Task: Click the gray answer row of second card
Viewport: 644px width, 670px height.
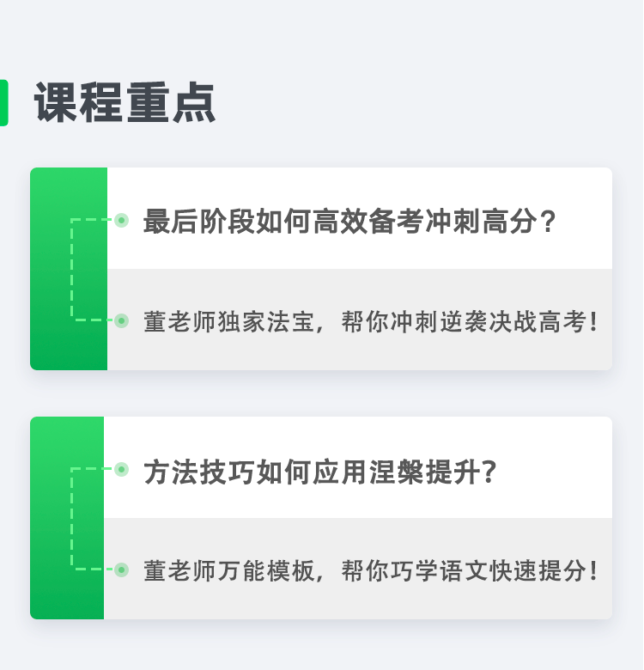Action: tap(358, 569)
